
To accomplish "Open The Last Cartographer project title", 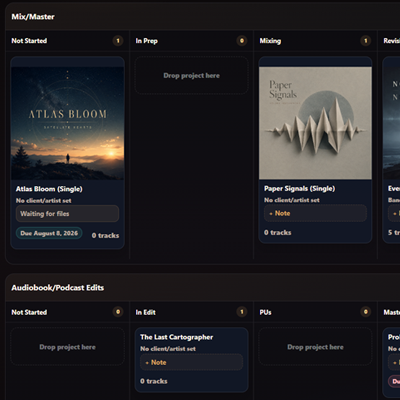I will click(177, 337).
